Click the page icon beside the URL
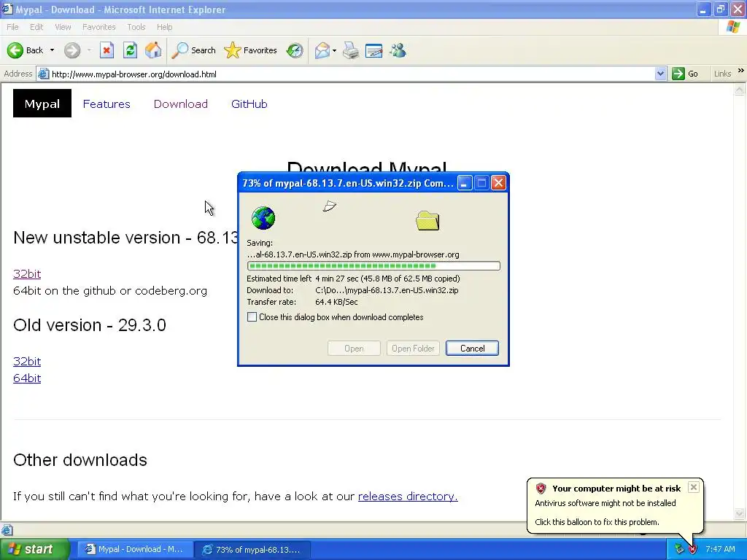 tap(43, 74)
